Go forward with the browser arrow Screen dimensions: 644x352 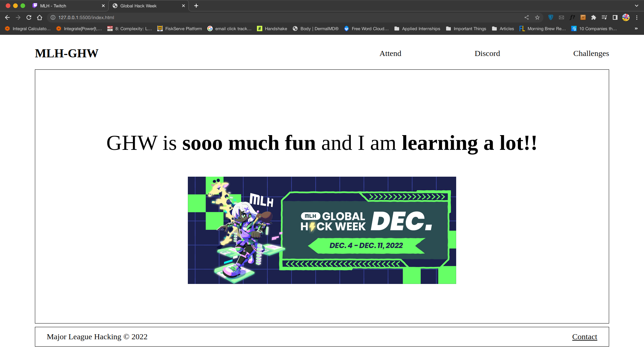pyautogui.click(x=18, y=17)
